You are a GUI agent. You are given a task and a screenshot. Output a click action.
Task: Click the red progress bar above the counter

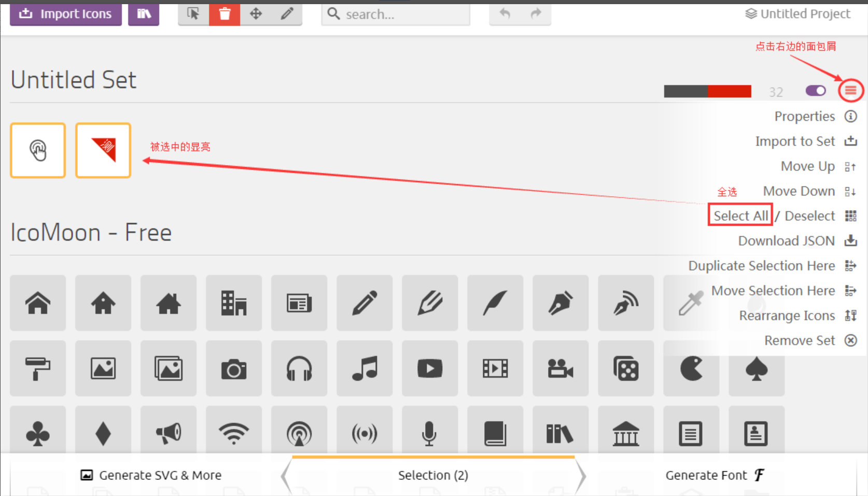[x=729, y=91]
